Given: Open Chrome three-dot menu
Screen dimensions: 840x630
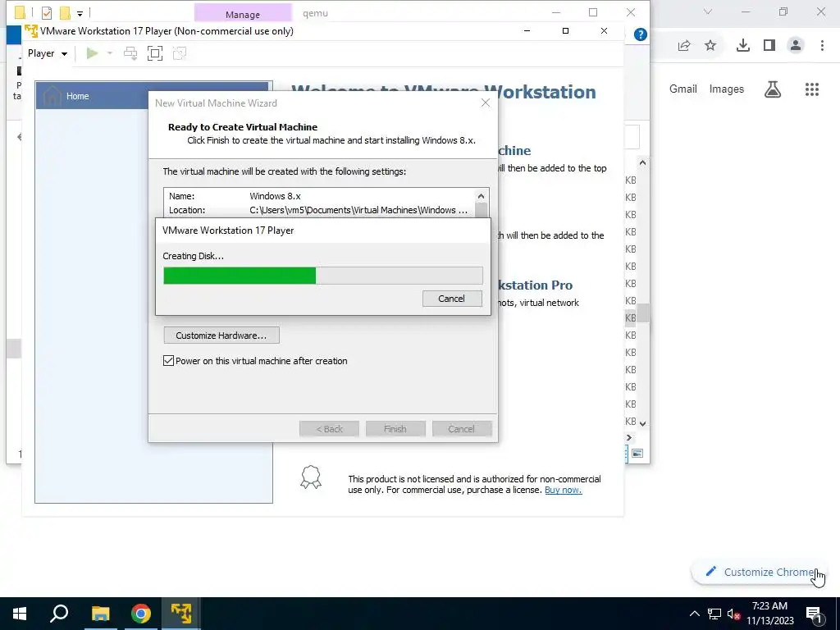Looking at the screenshot, I should point(822,46).
